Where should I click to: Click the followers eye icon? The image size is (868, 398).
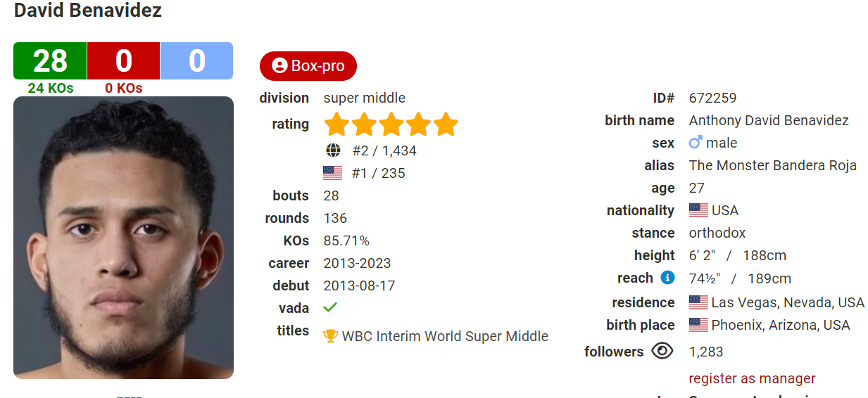tap(662, 351)
